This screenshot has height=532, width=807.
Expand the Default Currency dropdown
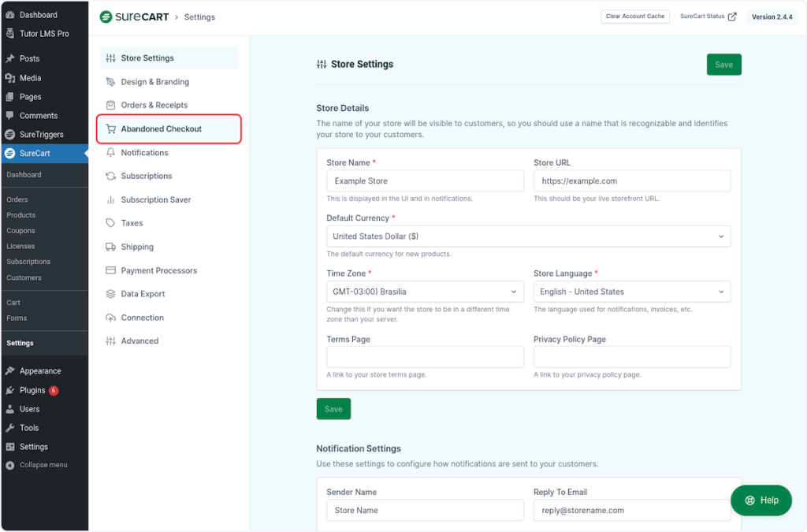528,236
